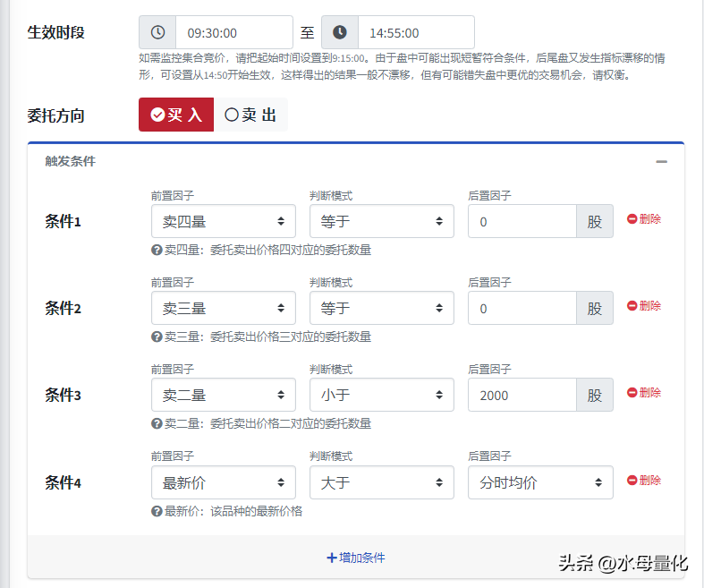Click the start time field 09:30:00
The image size is (704, 588).
tap(233, 32)
